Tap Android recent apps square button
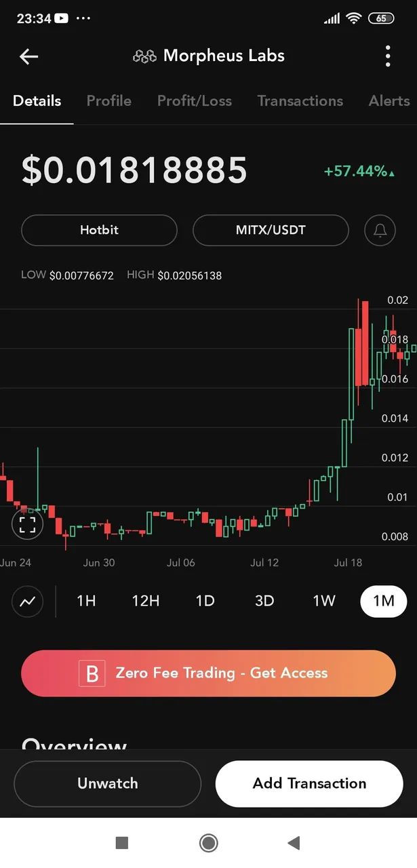The image size is (417, 868). coord(122,843)
